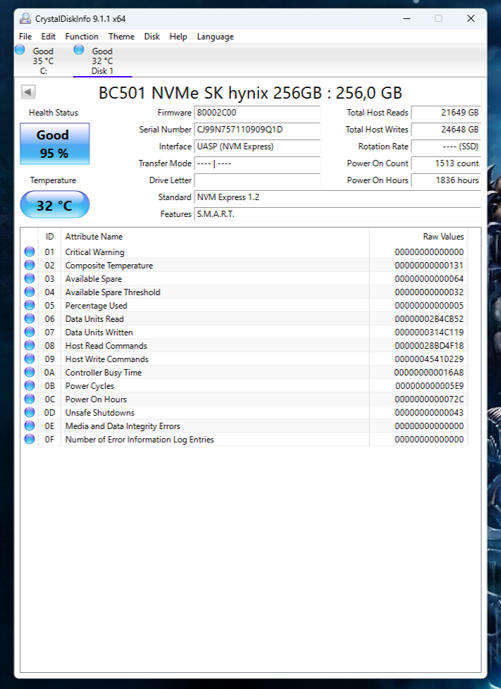Select the Critical Warning attribute name

pos(94,252)
